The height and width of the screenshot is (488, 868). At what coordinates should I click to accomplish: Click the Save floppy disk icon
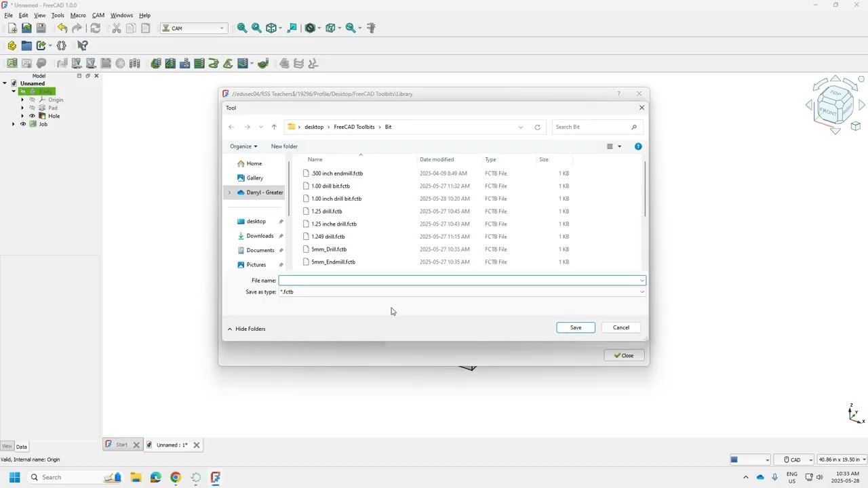coord(41,28)
